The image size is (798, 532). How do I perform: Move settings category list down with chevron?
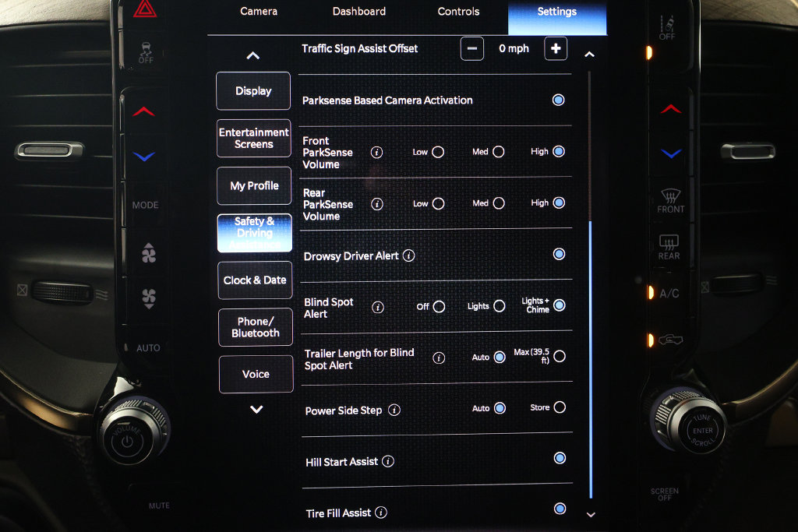click(x=256, y=409)
